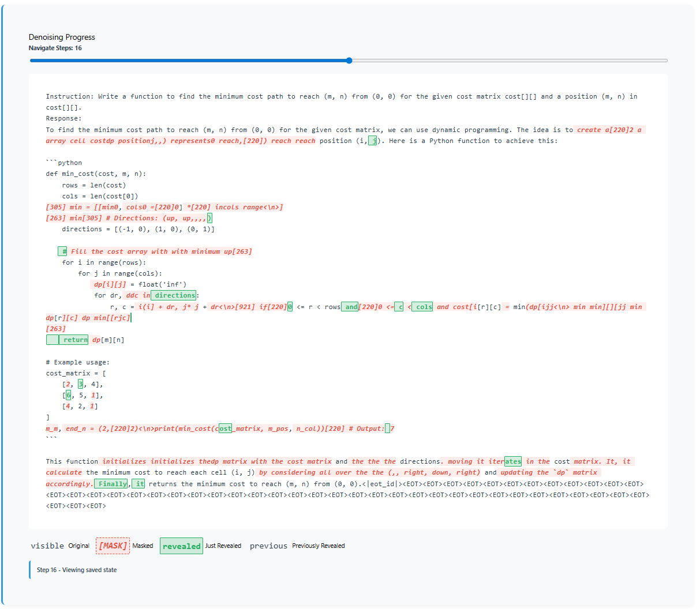Click the 'Response:' label

pos(64,118)
